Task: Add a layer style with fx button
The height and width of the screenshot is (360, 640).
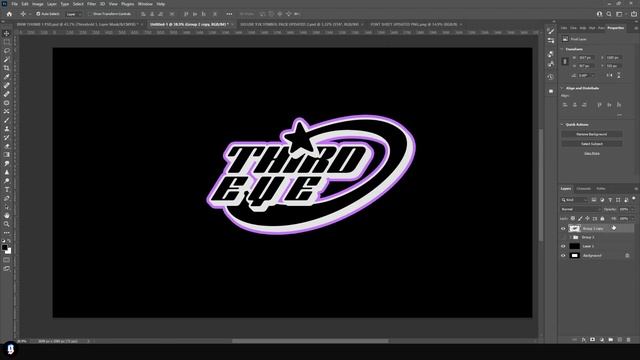Action: [x=584, y=340]
